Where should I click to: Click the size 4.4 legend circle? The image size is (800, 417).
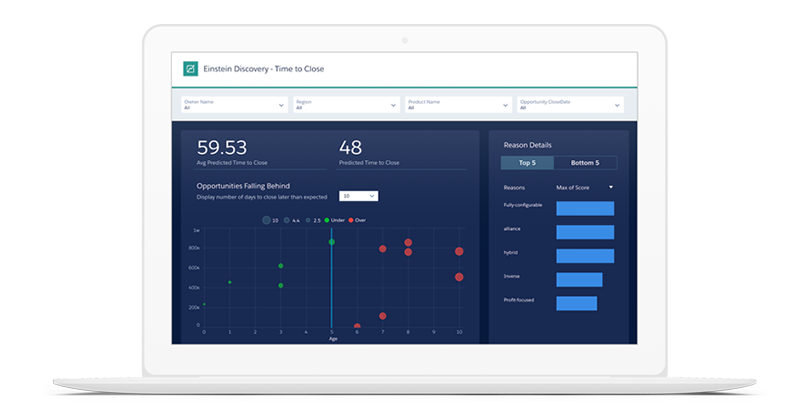[287, 220]
